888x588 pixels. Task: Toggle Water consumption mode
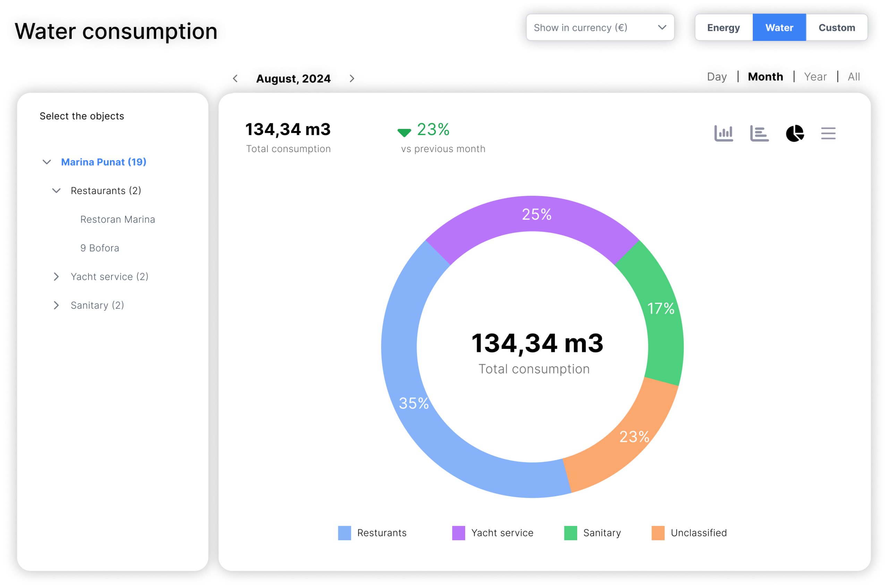tap(779, 28)
